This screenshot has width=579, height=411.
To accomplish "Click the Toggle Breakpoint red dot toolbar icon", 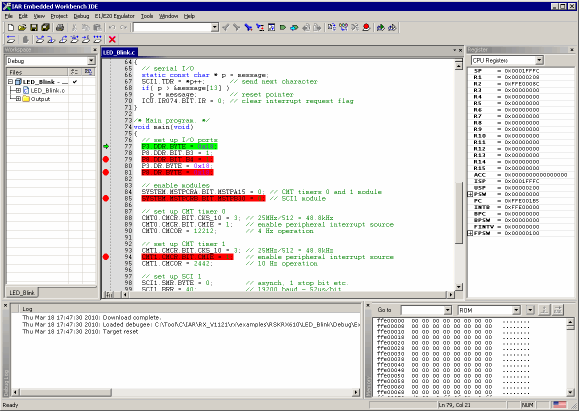I will point(366,27).
